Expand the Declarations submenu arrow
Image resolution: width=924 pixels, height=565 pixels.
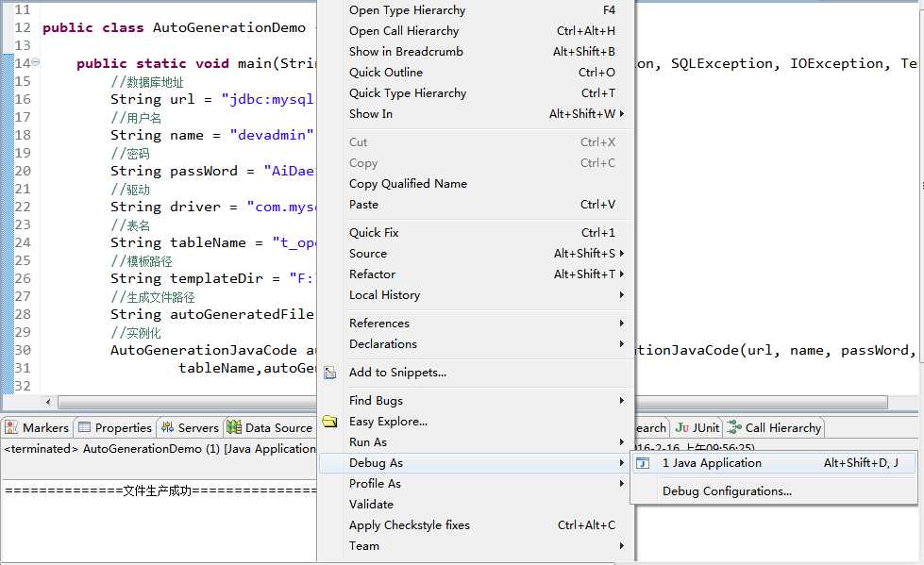tap(621, 343)
